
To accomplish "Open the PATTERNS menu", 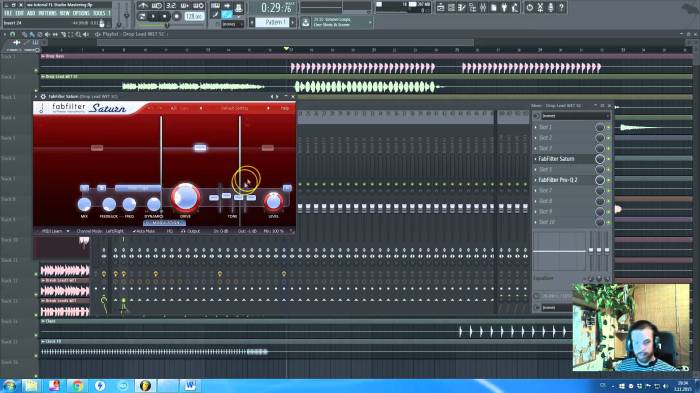I will point(47,13).
